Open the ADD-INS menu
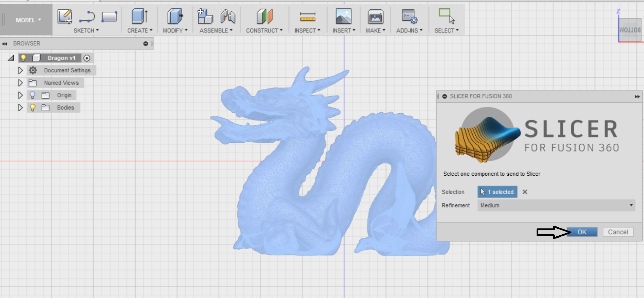 click(x=409, y=30)
